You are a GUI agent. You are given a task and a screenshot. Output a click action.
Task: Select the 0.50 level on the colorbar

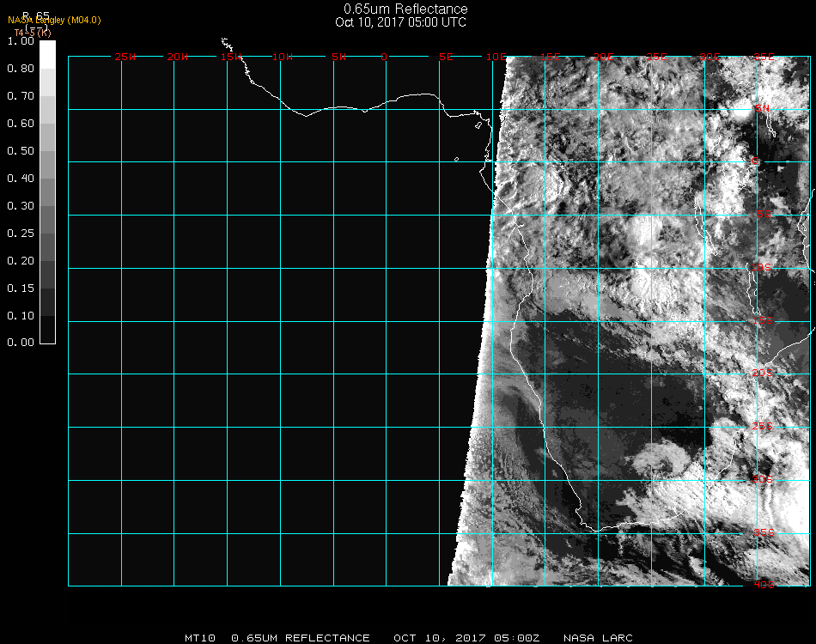[x=47, y=151]
